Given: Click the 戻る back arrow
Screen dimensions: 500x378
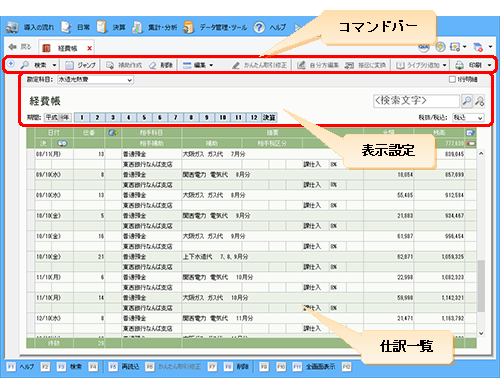Looking at the screenshot, I should [x=13, y=47].
